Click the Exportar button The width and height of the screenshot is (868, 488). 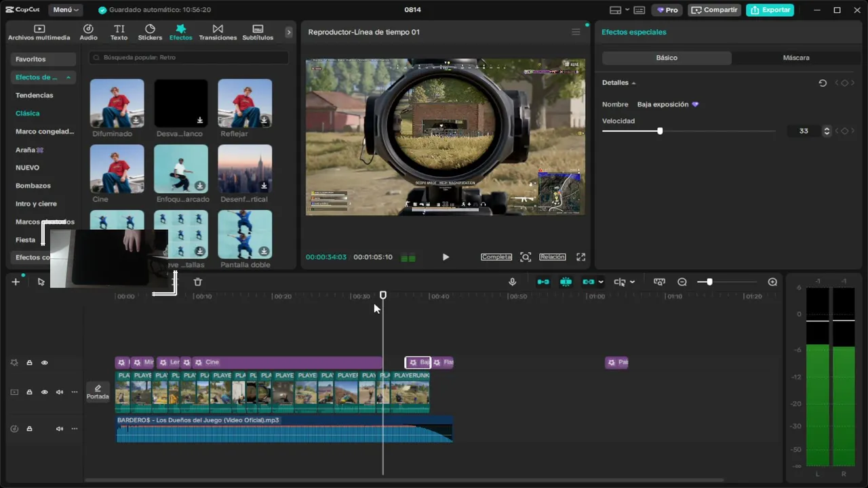(x=770, y=10)
